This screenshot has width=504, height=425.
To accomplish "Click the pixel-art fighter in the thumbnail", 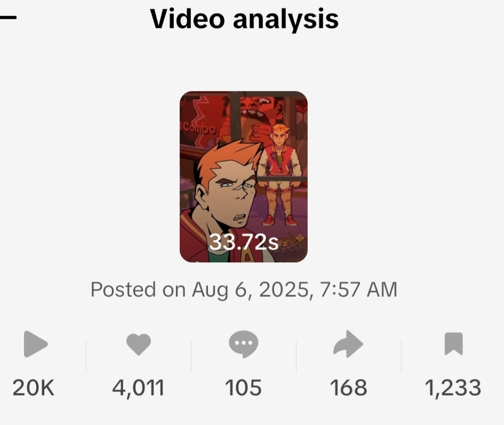I will [281, 175].
